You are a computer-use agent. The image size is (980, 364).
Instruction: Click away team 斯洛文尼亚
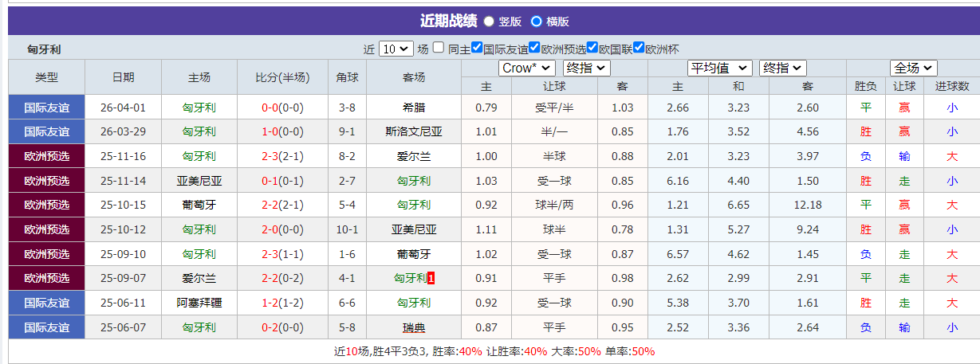pos(414,131)
